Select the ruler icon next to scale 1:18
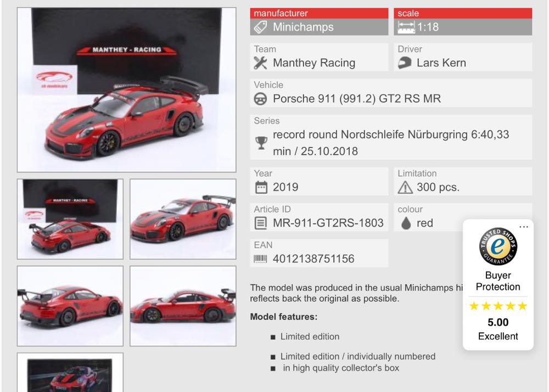549x392 pixels. pyautogui.click(x=405, y=26)
